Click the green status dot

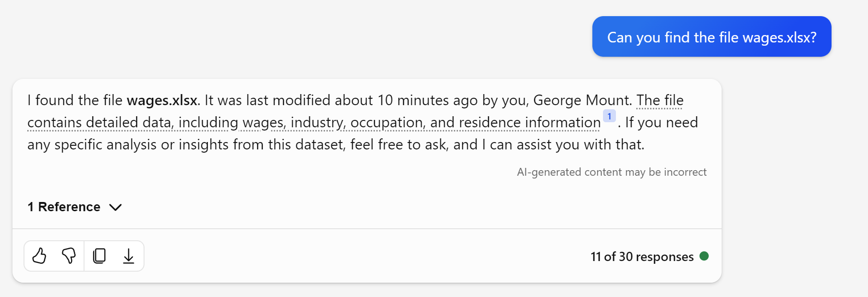tap(704, 256)
